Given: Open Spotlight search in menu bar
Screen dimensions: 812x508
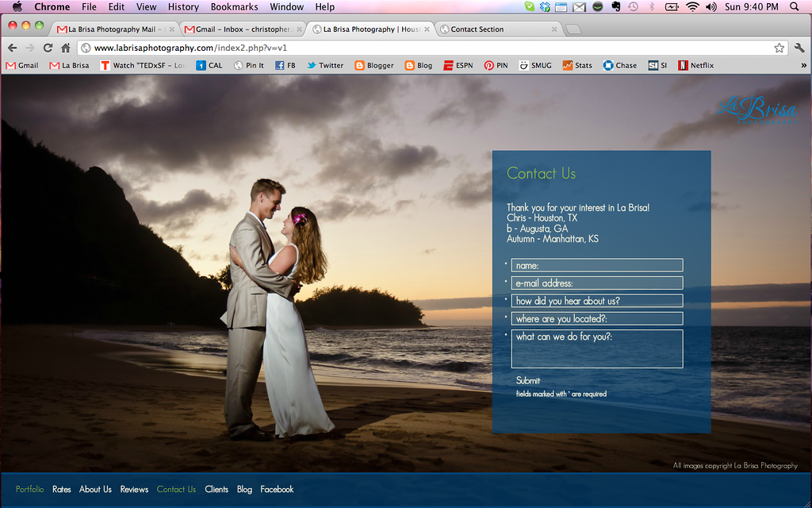Looking at the screenshot, I should pyautogui.click(x=795, y=6).
